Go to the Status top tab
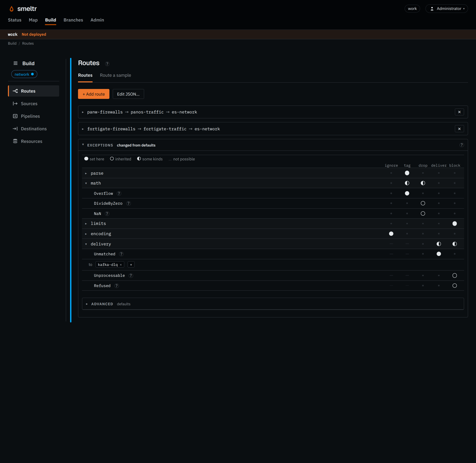Screen dimensions: 476x463 15,20
